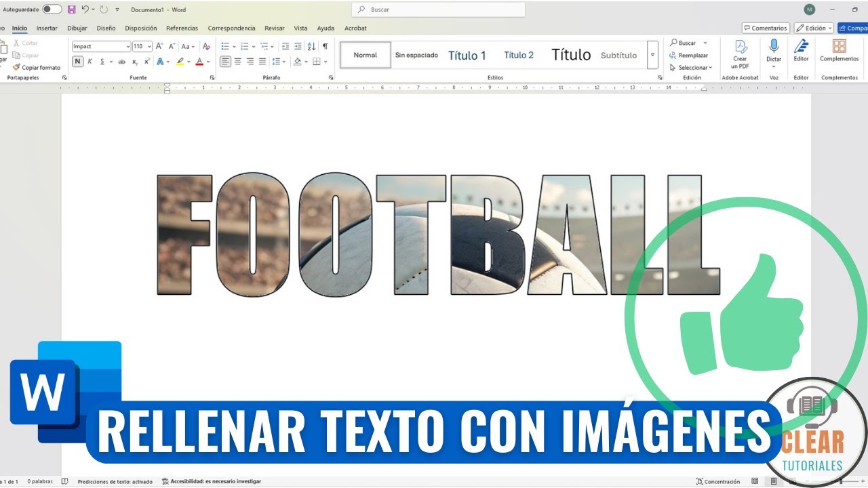Open Line spacing options icon
The height and width of the screenshot is (488, 868).
[x=276, y=62]
